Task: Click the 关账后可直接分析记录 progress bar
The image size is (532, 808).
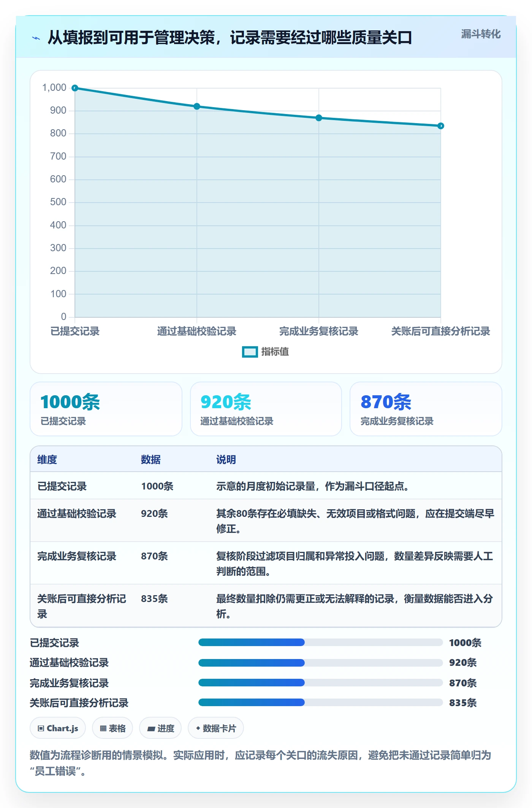Action: coord(320,702)
